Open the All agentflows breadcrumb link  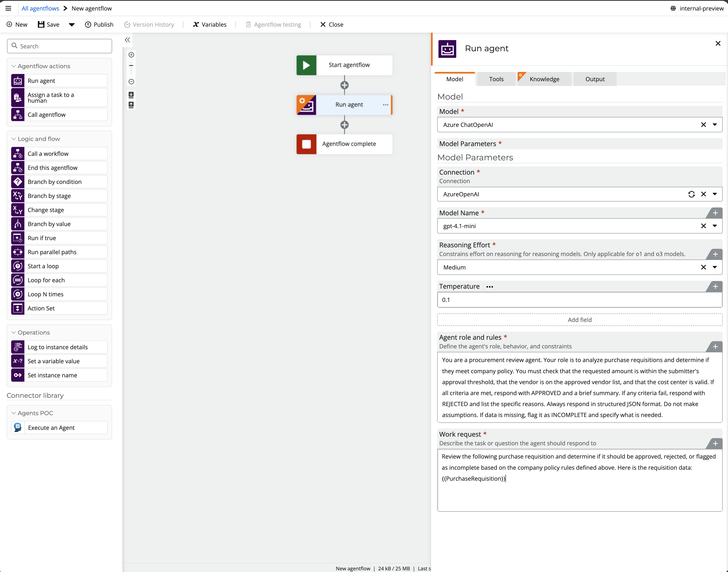click(40, 8)
